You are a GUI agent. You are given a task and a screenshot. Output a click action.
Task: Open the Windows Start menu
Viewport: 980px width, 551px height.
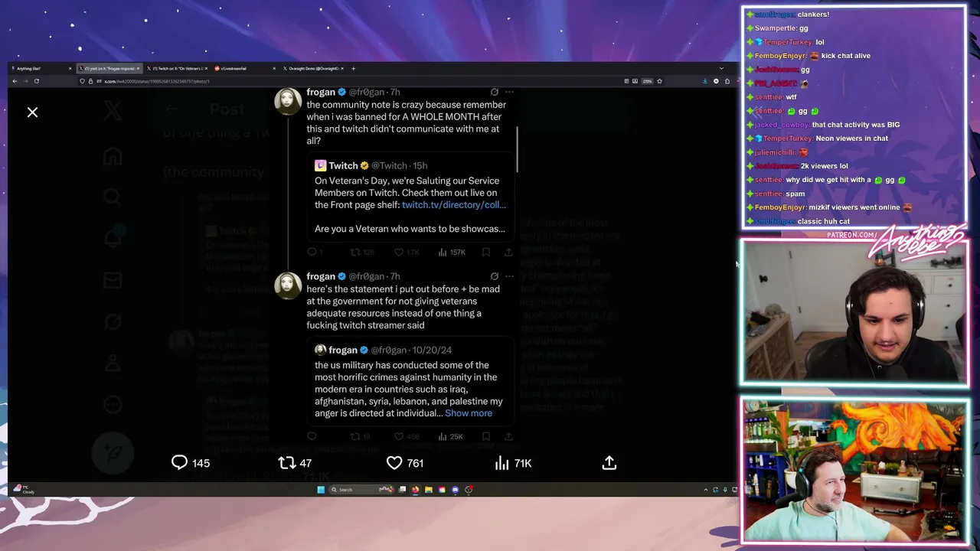tap(321, 490)
